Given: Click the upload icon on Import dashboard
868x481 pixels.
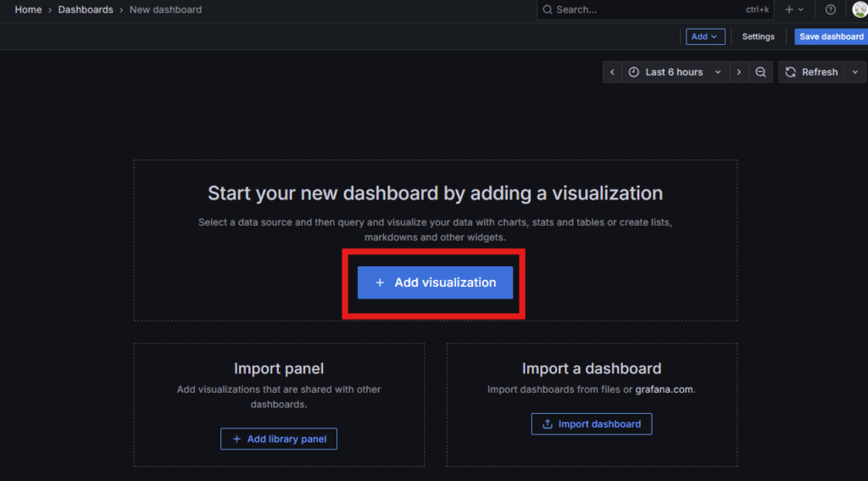Looking at the screenshot, I should [548, 424].
